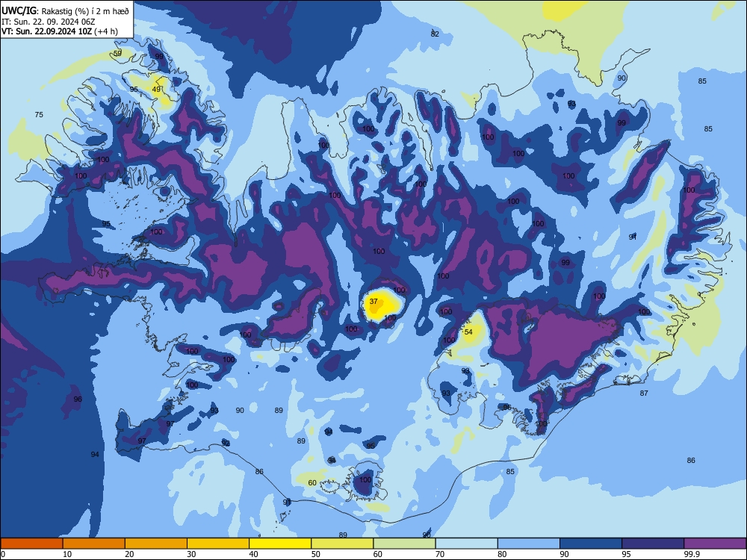747x560 pixels.
Task: Pick the light green 60–70 legend swatch
Action: tap(404, 544)
